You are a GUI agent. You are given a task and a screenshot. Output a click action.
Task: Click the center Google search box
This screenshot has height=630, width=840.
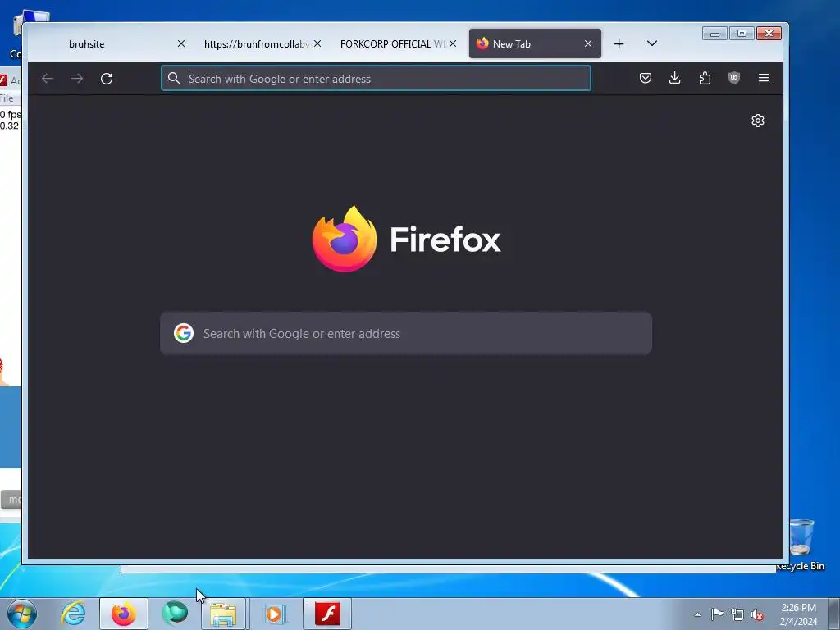pyautogui.click(x=406, y=333)
